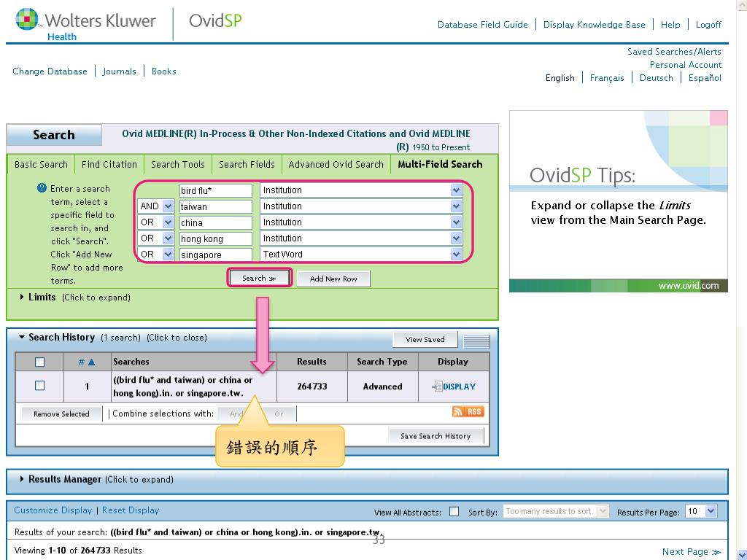Open the Personal Account link
747x560 pixels.
(686, 65)
